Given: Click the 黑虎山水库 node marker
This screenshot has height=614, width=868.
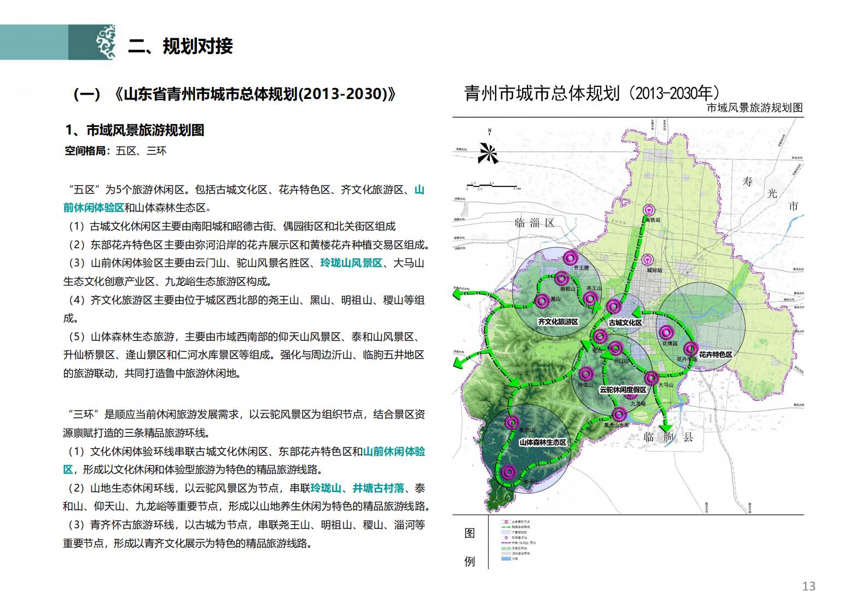Looking at the screenshot, I should pyautogui.click(x=619, y=414).
